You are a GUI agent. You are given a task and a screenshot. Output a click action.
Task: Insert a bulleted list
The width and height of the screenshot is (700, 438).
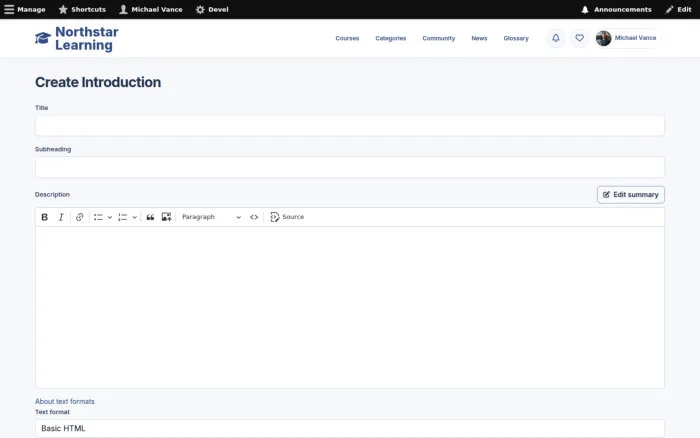pyautogui.click(x=98, y=217)
